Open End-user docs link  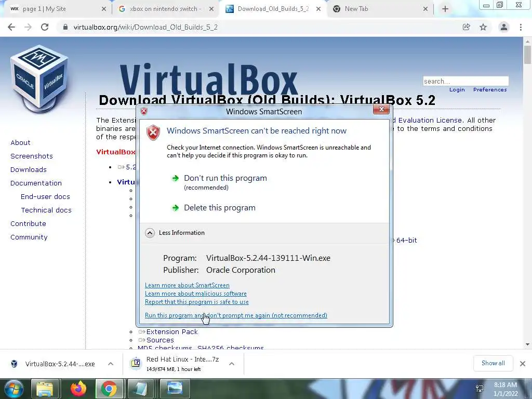coord(45,197)
